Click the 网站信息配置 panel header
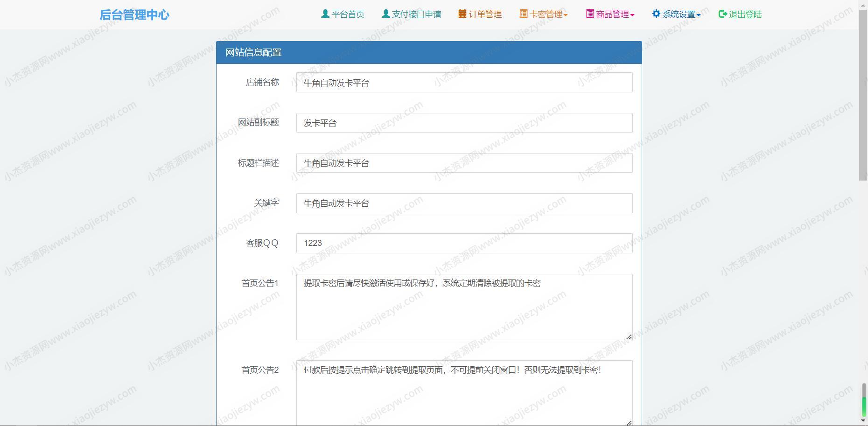The image size is (868, 426). (429, 53)
